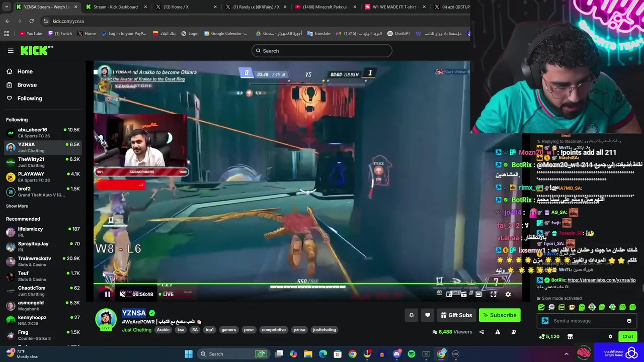Follow YZNSA with the heart button
Image resolution: width=644 pixels, height=362 pixels.
coord(427,315)
